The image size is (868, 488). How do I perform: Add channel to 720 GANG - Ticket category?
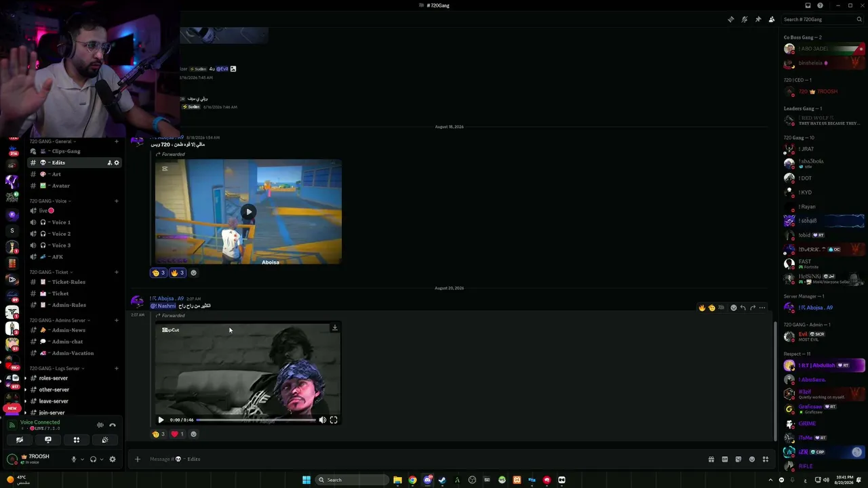click(x=117, y=272)
